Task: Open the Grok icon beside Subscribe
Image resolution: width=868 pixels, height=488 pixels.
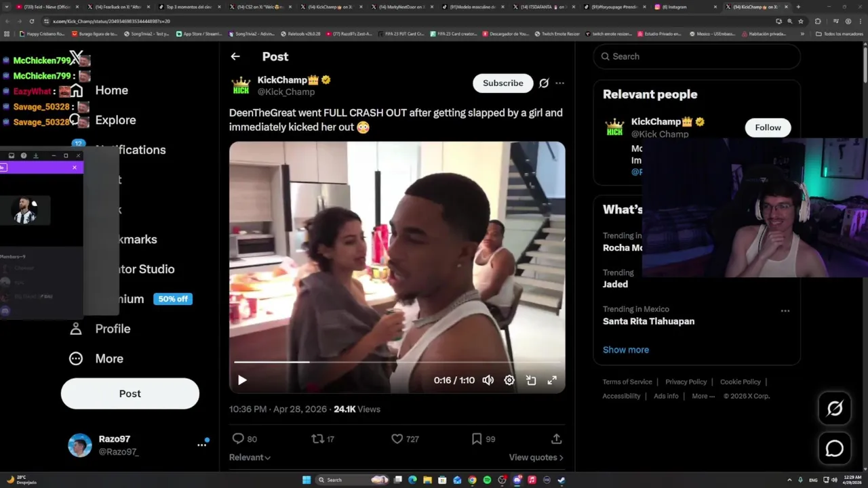Action: click(x=544, y=83)
